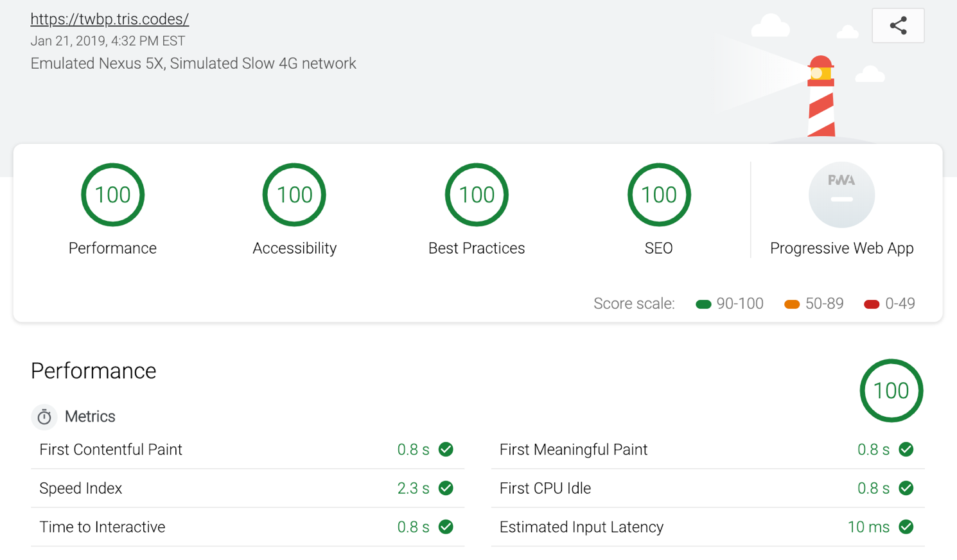The width and height of the screenshot is (957, 560).
Task: Open the twbp.tris.codes URL link
Action: tap(110, 19)
